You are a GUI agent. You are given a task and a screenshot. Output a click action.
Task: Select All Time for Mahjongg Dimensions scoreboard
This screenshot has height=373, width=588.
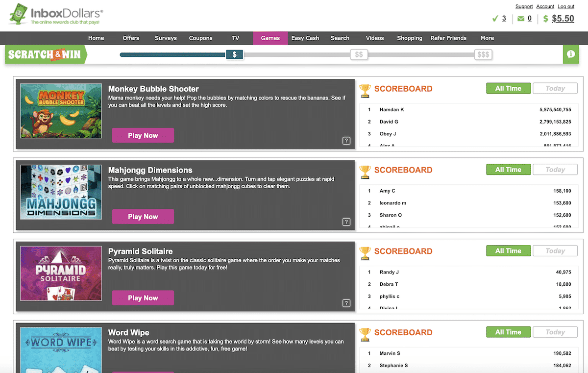pyautogui.click(x=508, y=170)
